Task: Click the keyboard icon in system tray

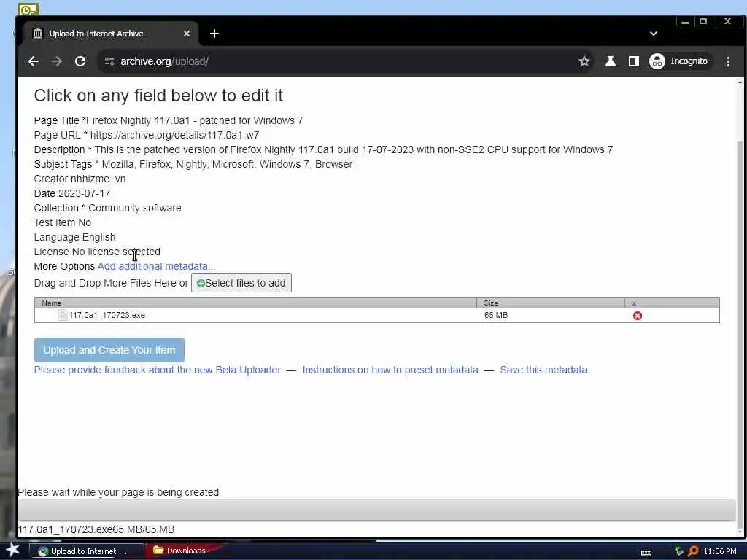Action: click(646, 553)
